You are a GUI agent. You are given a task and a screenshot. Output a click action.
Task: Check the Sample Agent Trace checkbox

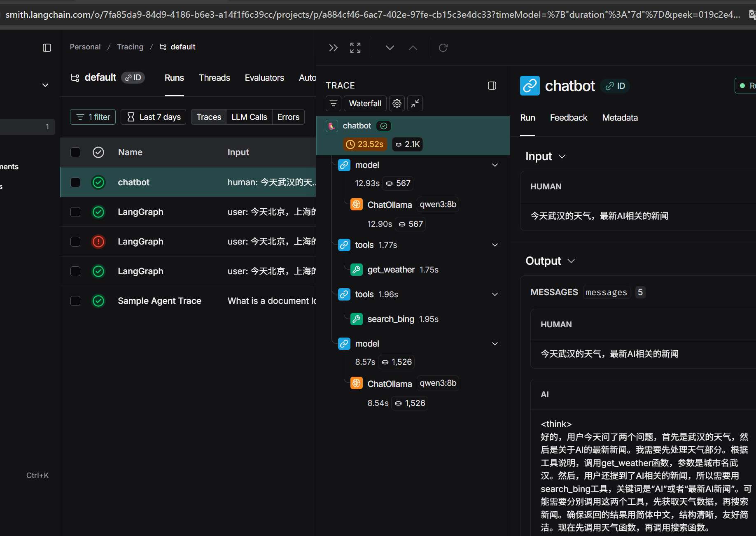point(75,301)
